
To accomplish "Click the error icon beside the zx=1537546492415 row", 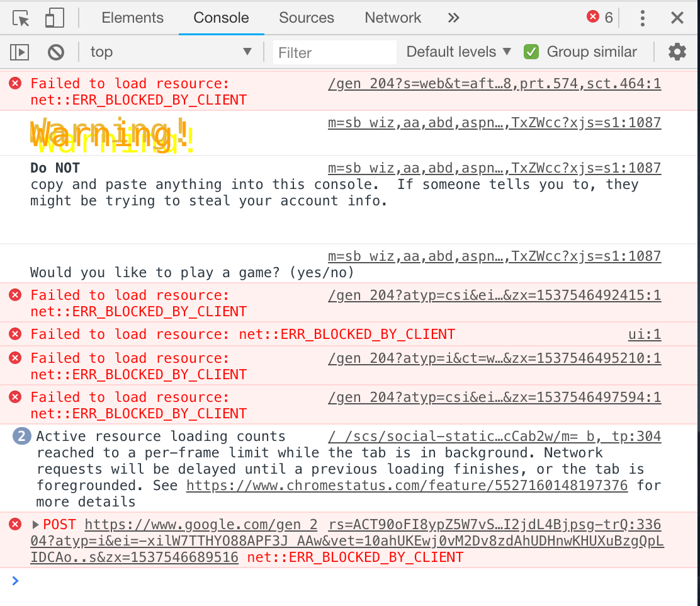I will (15, 295).
